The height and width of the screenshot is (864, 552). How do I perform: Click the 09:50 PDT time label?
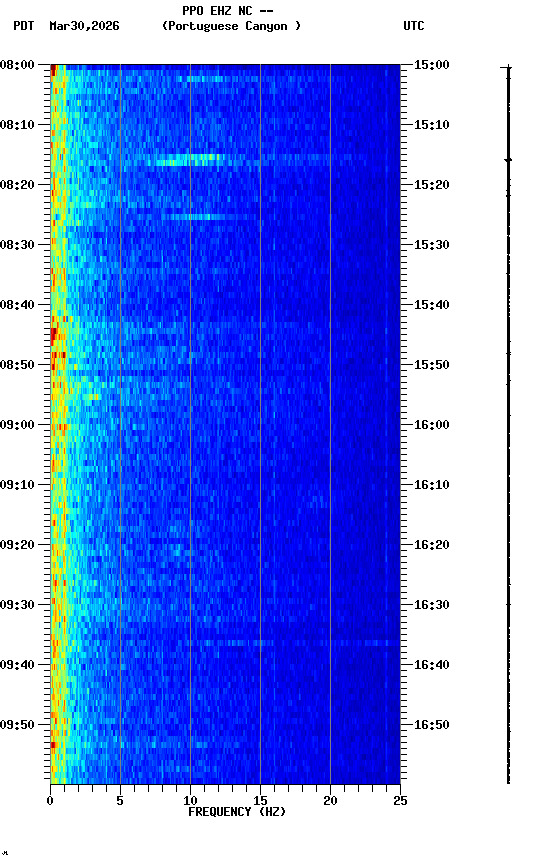pos(17,725)
